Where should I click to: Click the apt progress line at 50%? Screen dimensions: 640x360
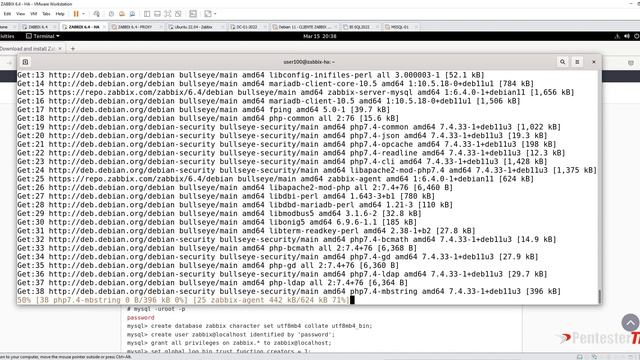(183, 300)
